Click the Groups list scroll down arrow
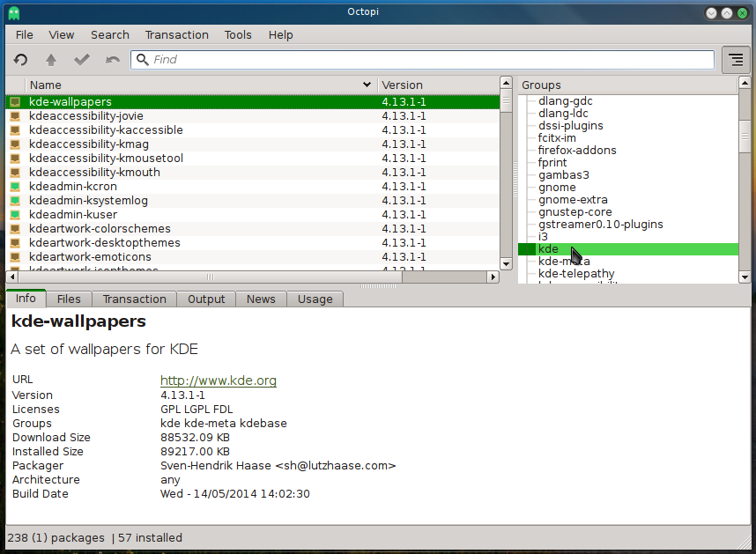Screen dimensions: 756x554 pos(745,277)
